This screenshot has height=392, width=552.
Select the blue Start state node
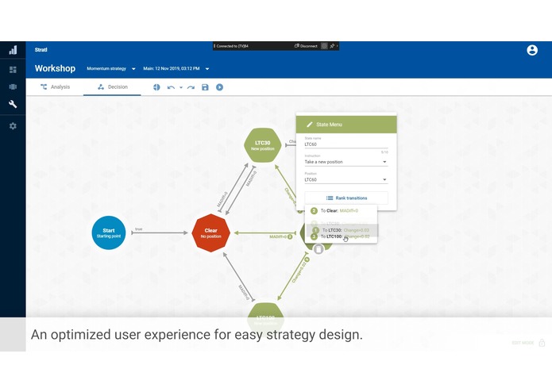pyautogui.click(x=109, y=233)
